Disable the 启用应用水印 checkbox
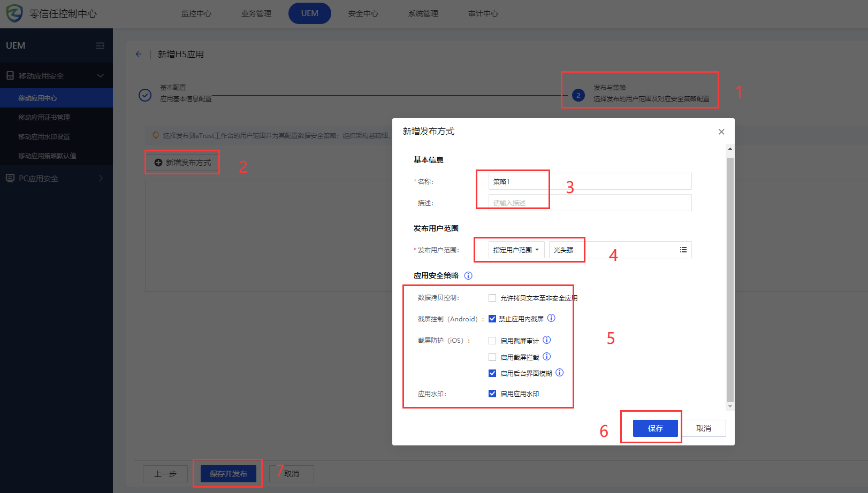The height and width of the screenshot is (493, 868). coord(492,394)
